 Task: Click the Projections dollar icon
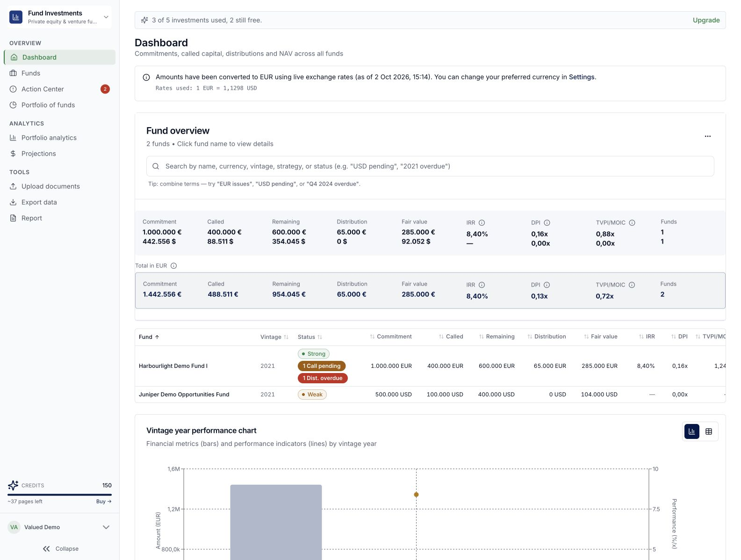click(13, 153)
